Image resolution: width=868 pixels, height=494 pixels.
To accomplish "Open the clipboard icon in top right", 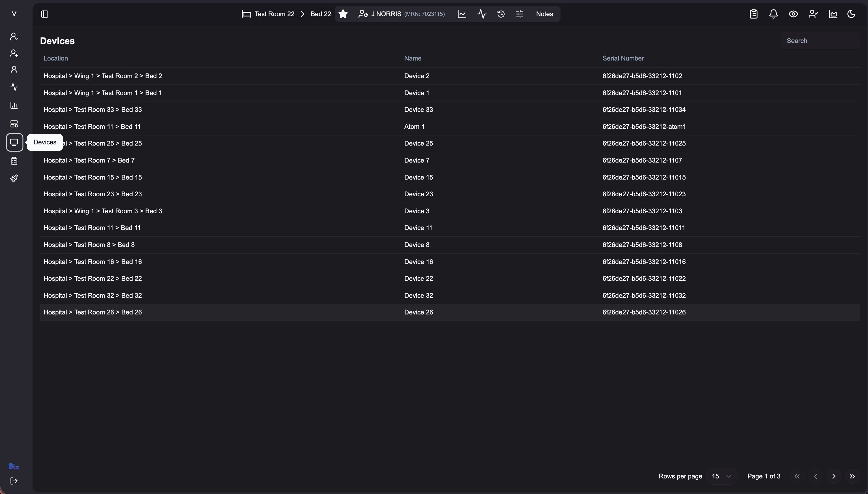I will pos(753,14).
